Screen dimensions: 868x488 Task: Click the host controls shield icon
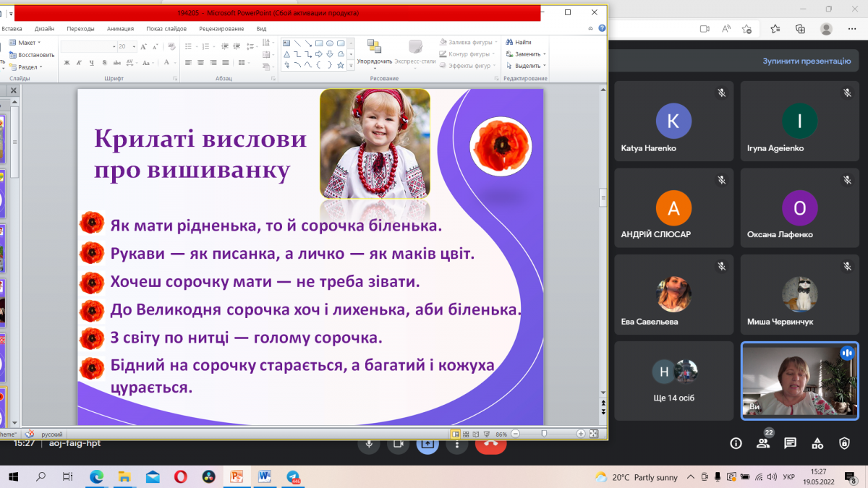(x=843, y=443)
